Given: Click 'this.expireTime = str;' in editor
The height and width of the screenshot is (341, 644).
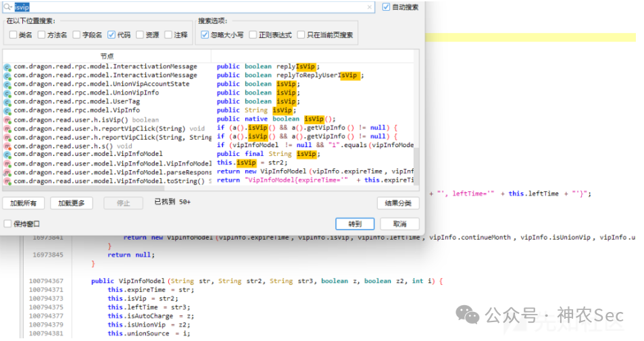Looking at the screenshot, I should (151, 290).
